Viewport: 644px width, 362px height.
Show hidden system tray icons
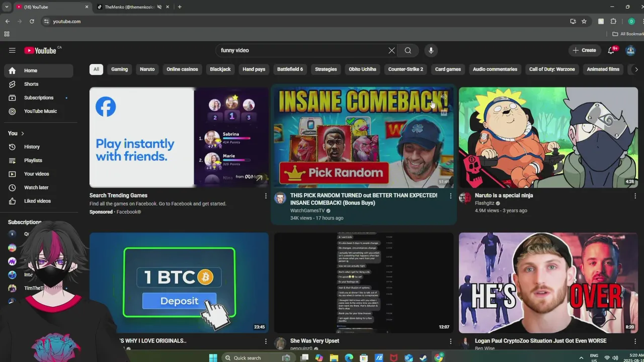coord(581,358)
